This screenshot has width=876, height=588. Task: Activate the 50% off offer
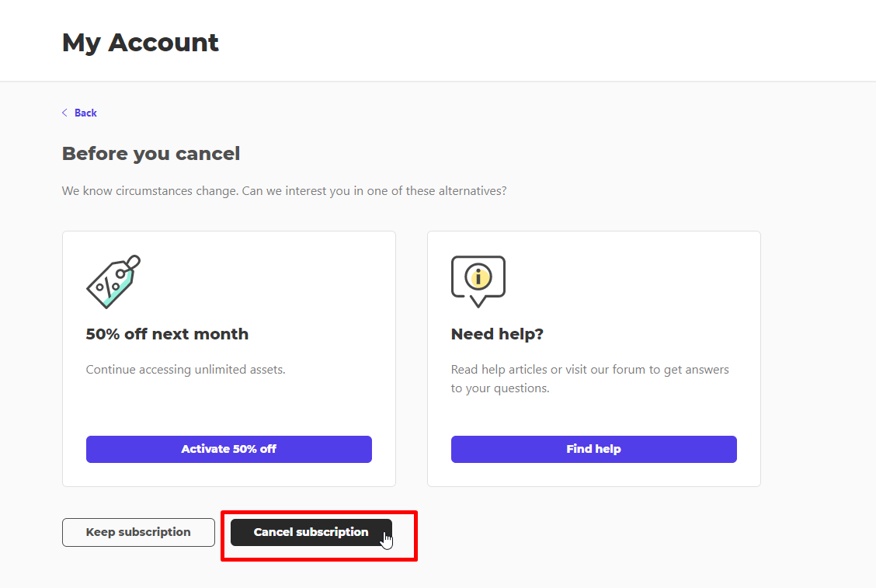pos(228,449)
